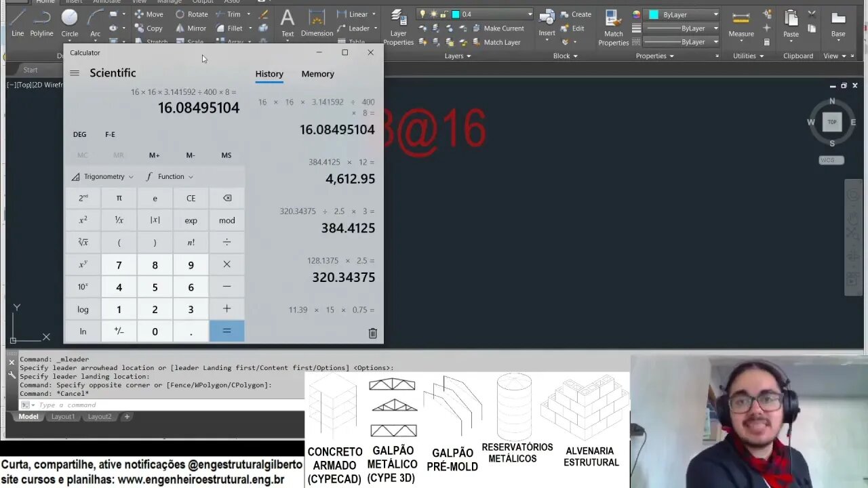Select the Line tool in AutoCAD ribbon
Screen dimensions: 868x488
click(18, 22)
